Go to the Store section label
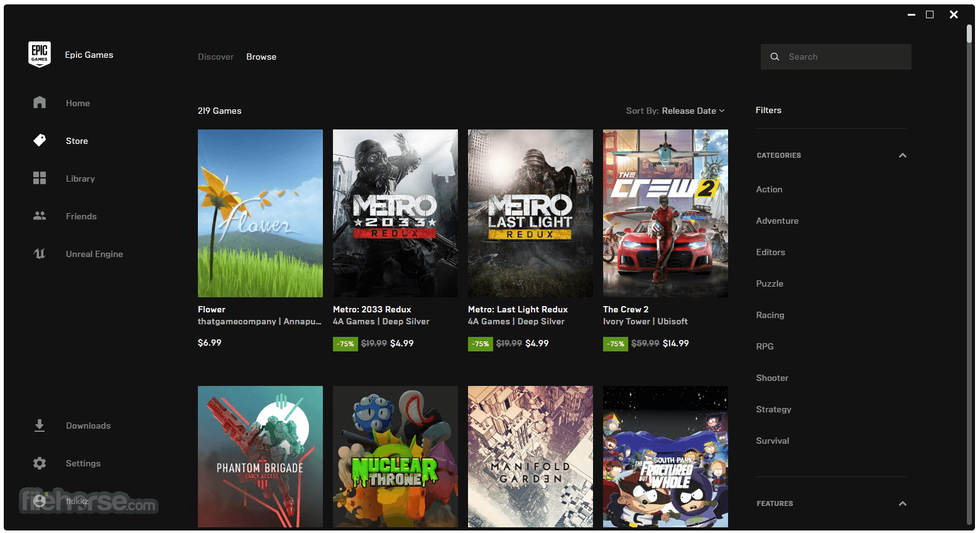Screen dimensions: 980x533 (77, 141)
